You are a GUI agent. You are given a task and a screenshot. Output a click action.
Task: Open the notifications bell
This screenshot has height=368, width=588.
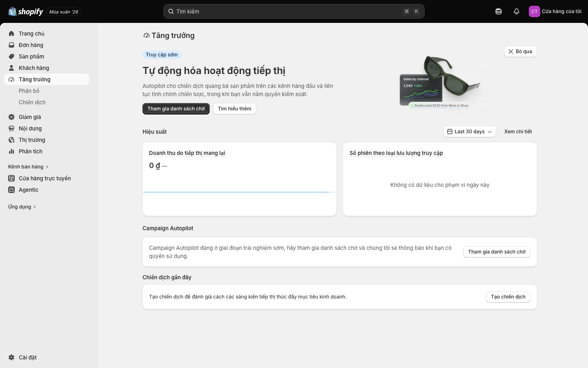tap(517, 11)
